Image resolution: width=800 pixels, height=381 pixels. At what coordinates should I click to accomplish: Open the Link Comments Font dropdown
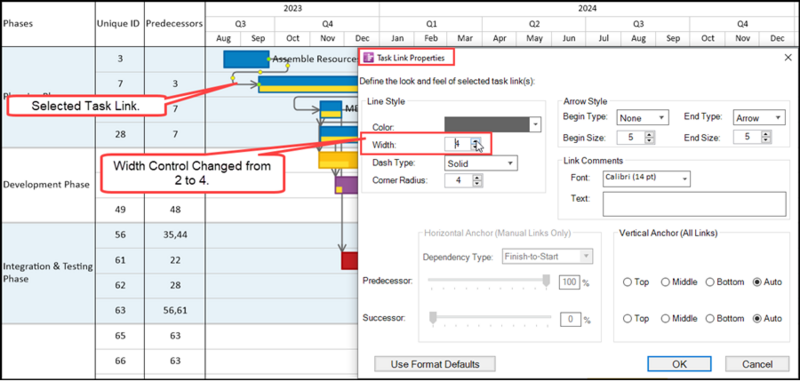646,179
